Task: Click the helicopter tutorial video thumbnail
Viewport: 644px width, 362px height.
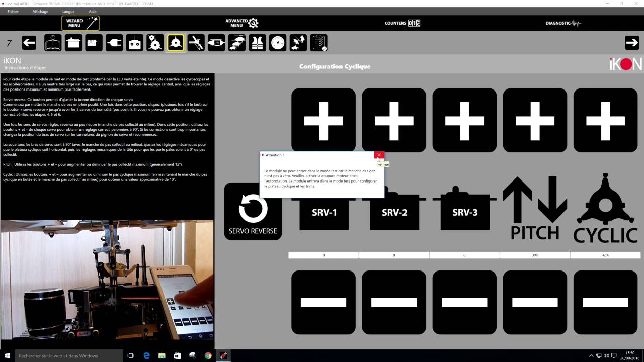Action: (107, 280)
